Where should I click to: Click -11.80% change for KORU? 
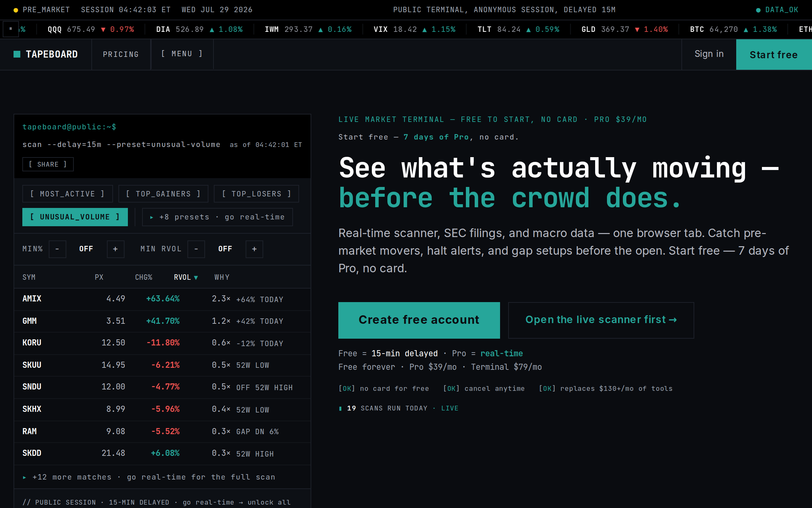pyautogui.click(x=163, y=343)
